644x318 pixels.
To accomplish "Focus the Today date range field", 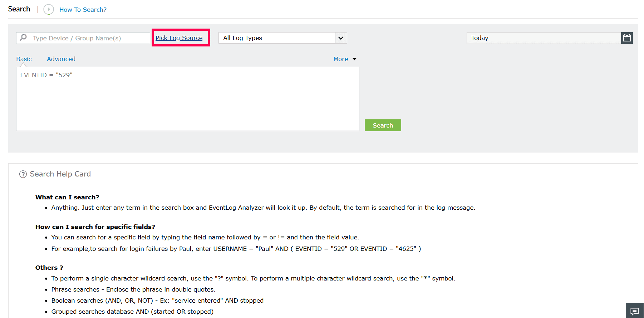I will click(x=544, y=38).
